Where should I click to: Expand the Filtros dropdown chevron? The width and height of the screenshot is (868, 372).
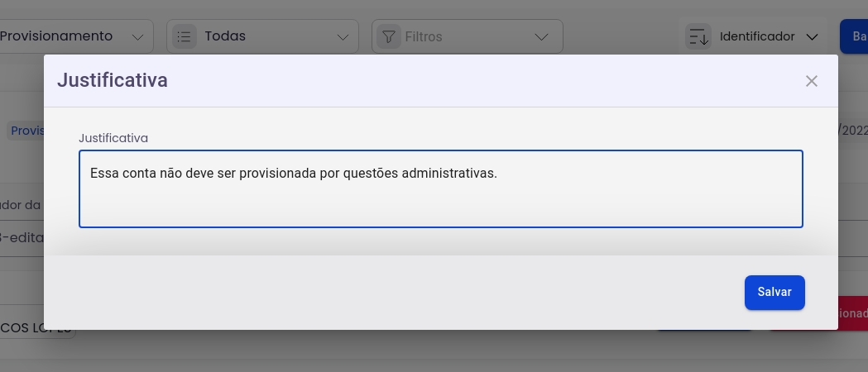coord(542,36)
